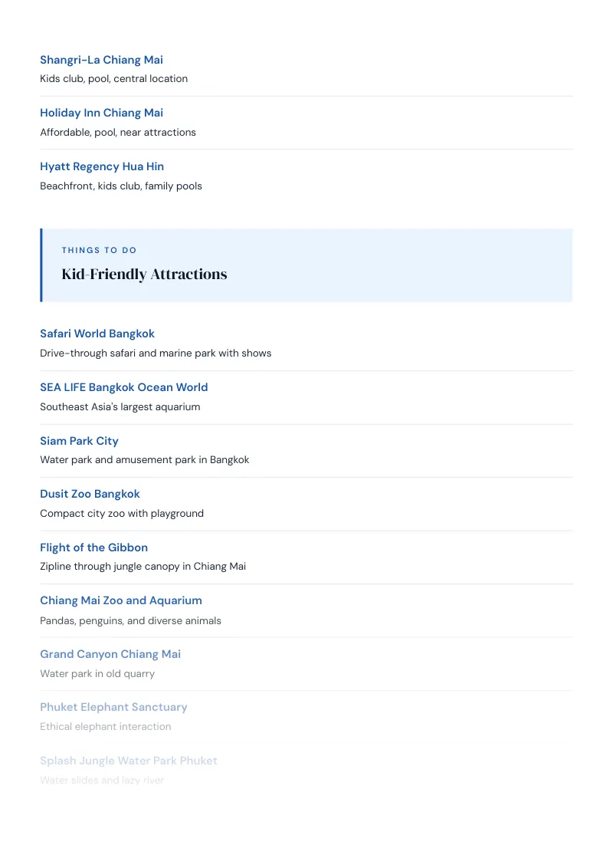Image resolution: width=613 pixels, height=868 pixels.
Task: Click 'Beachfront, kids club, family pools' text
Action: pyautogui.click(x=120, y=186)
